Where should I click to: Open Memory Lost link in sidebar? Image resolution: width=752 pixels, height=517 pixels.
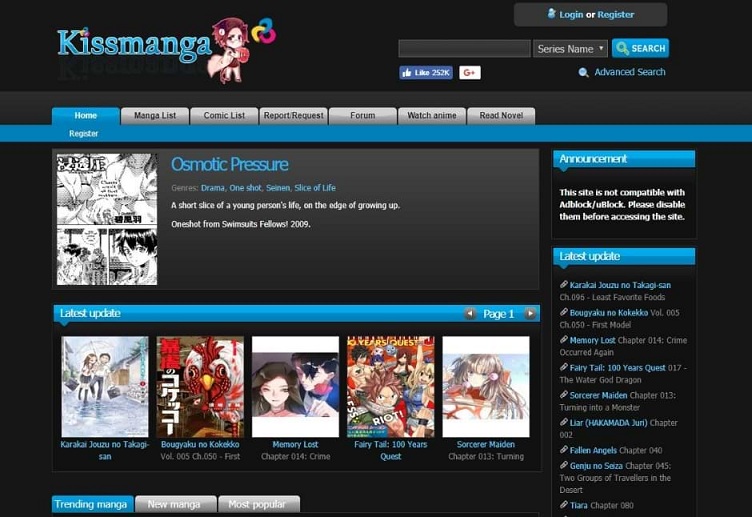point(593,340)
